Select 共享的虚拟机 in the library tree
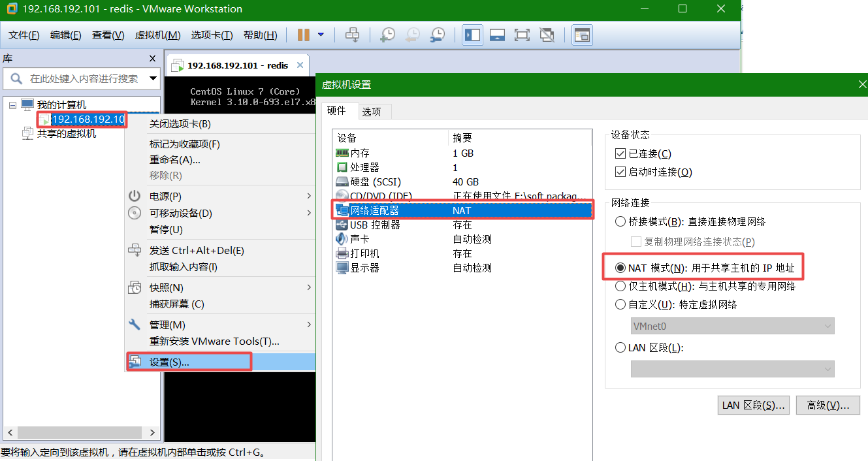 pos(67,133)
